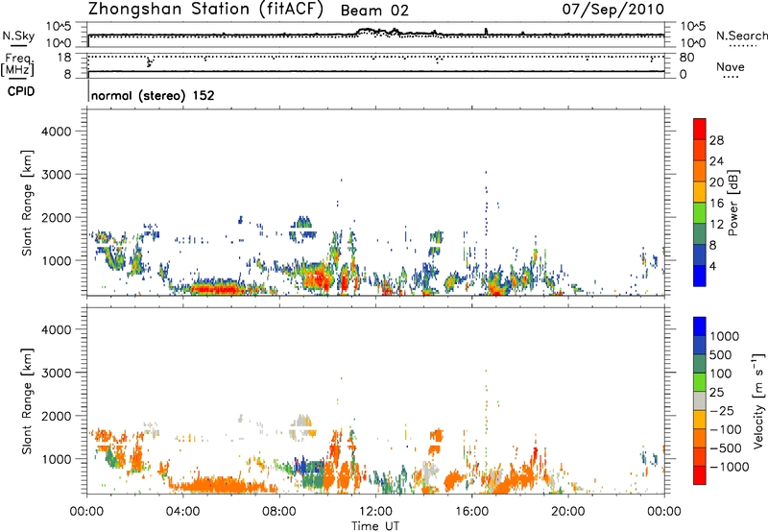Click the '20:00' time axis label
The height and width of the screenshot is (532, 768).
567,512
